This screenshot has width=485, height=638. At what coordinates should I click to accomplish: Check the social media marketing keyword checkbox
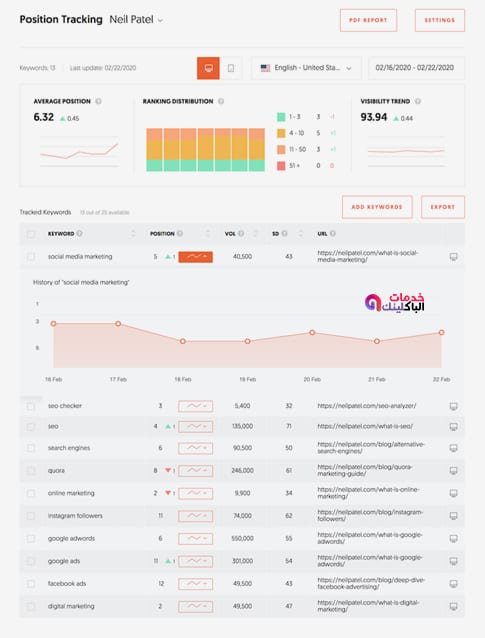[x=31, y=257]
